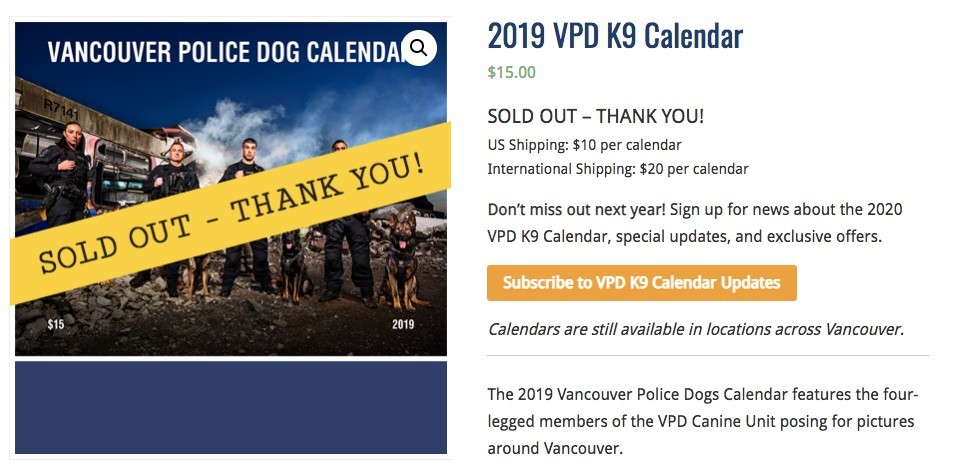959x475 pixels.
Task: Click the US Shipping $10 per calendar line
Action: [x=584, y=145]
